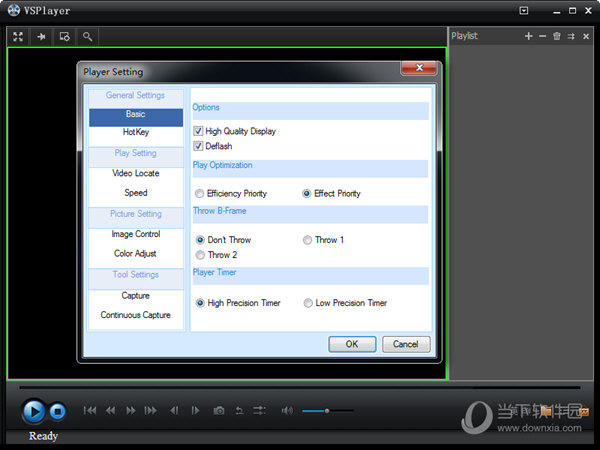Click the Playlist trash delete icon
The width and height of the screenshot is (600, 450).
(x=557, y=36)
